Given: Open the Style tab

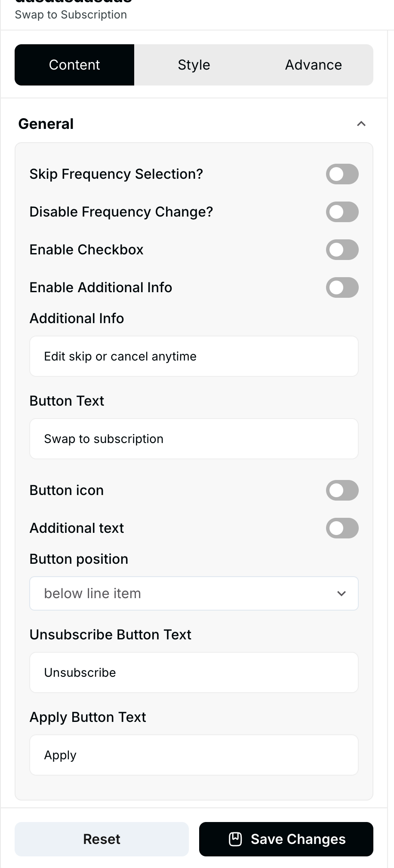Looking at the screenshot, I should click(x=194, y=65).
